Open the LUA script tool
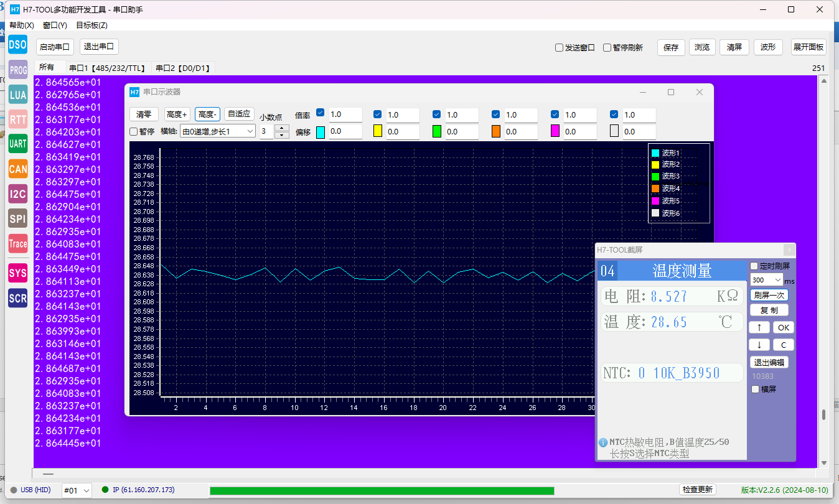This screenshot has height=504, width=839. 18,95
